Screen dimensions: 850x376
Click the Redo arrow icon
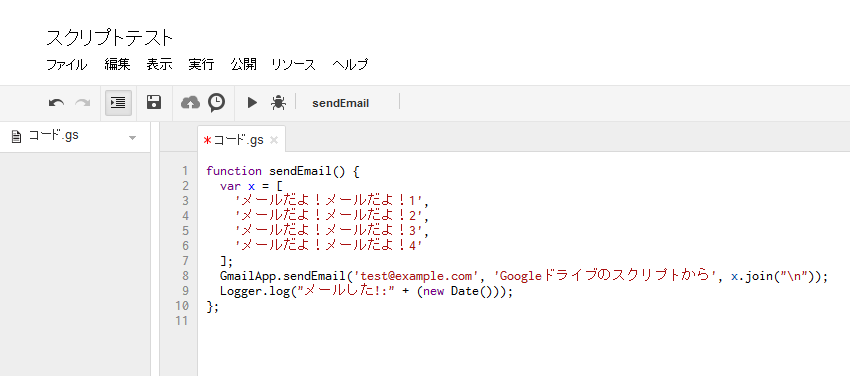pos(82,103)
